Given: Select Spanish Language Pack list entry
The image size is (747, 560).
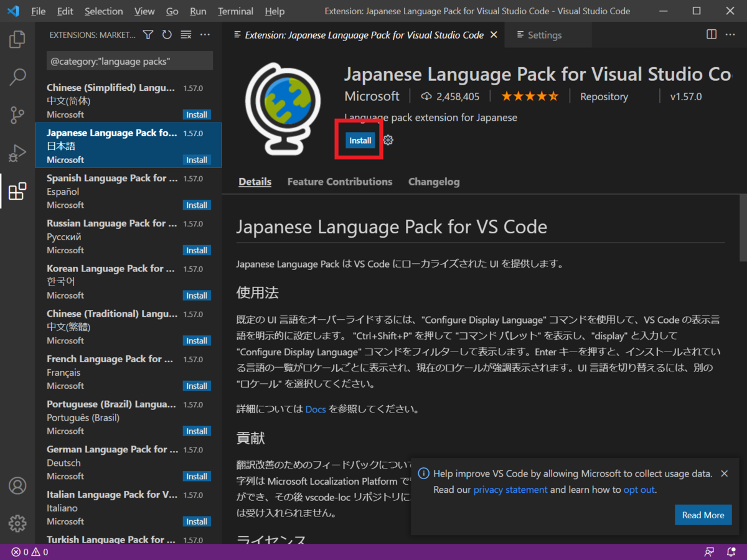Looking at the screenshot, I should pos(128,191).
